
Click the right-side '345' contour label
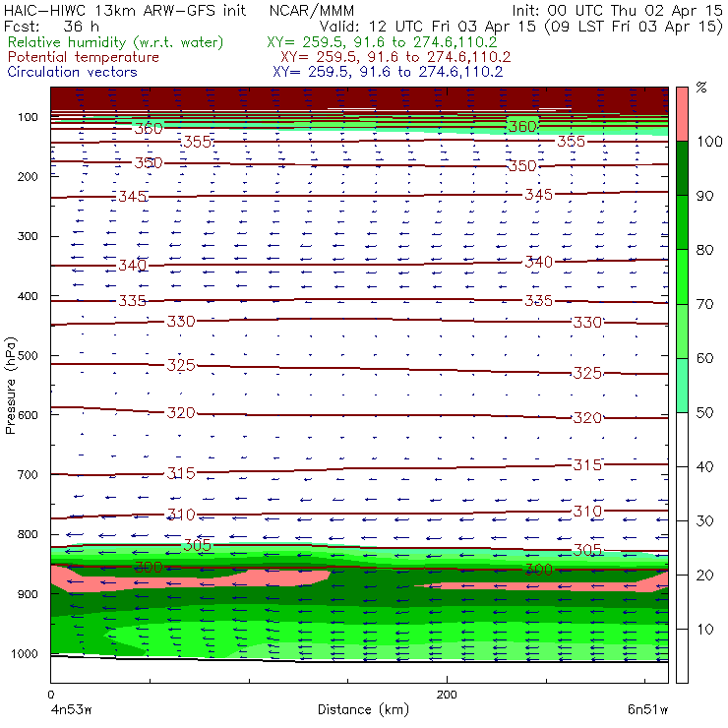tap(538, 194)
